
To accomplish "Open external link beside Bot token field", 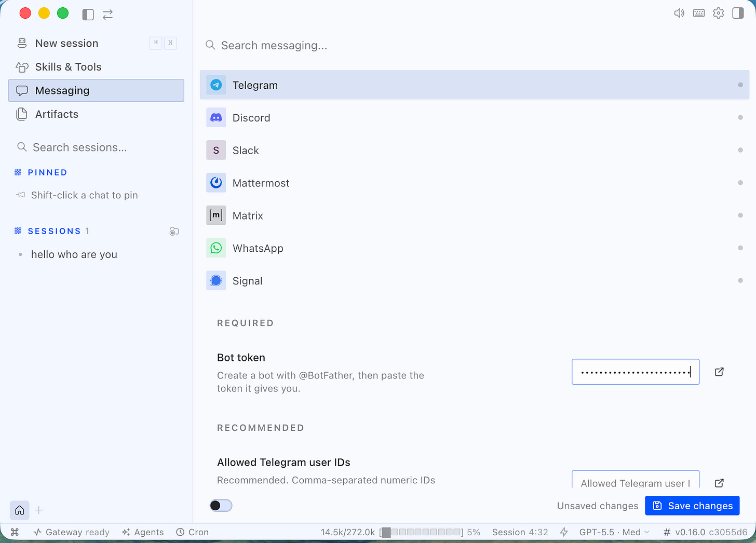I will [x=719, y=372].
